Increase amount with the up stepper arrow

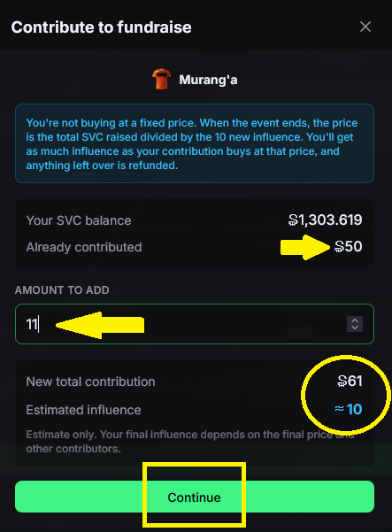click(355, 320)
